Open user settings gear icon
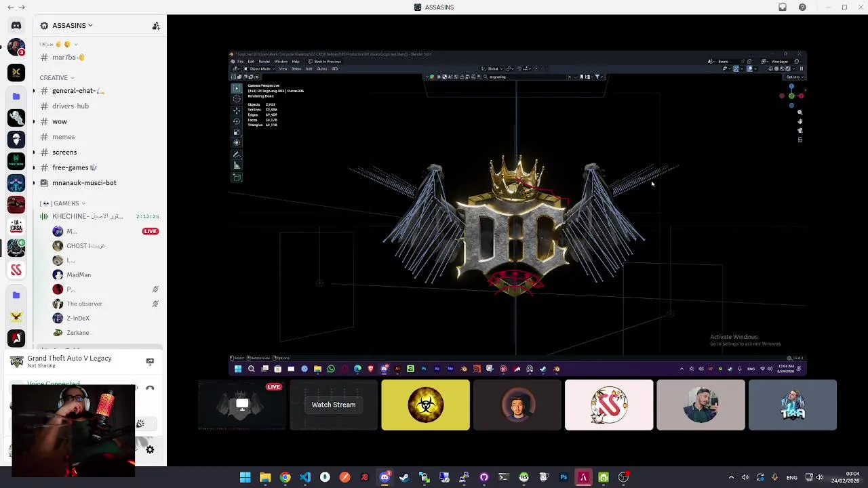This screenshot has width=868, height=488. [150, 449]
